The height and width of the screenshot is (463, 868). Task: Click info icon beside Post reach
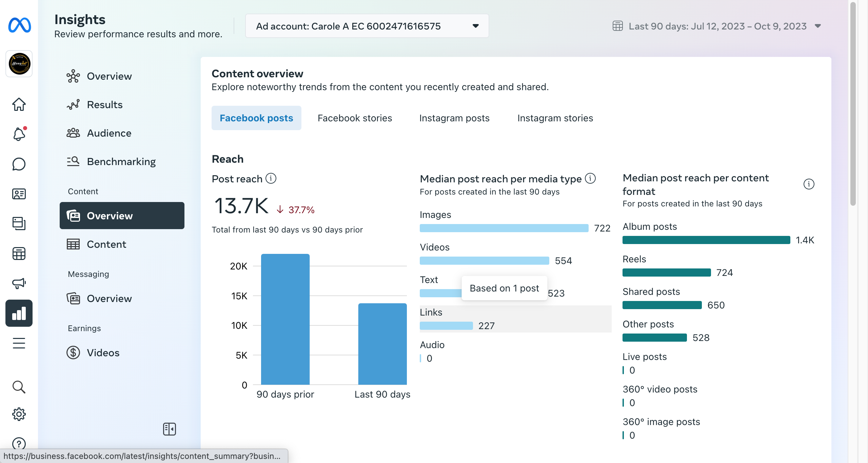[271, 178]
